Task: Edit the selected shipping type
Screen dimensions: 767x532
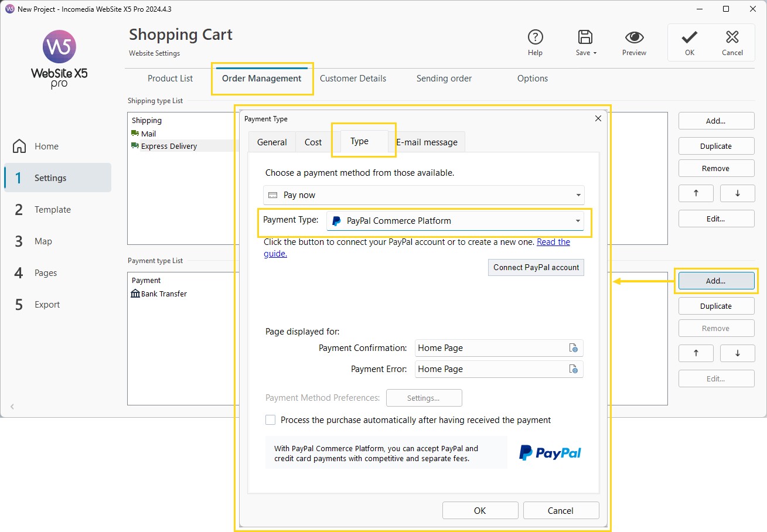Action: tap(716, 219)
